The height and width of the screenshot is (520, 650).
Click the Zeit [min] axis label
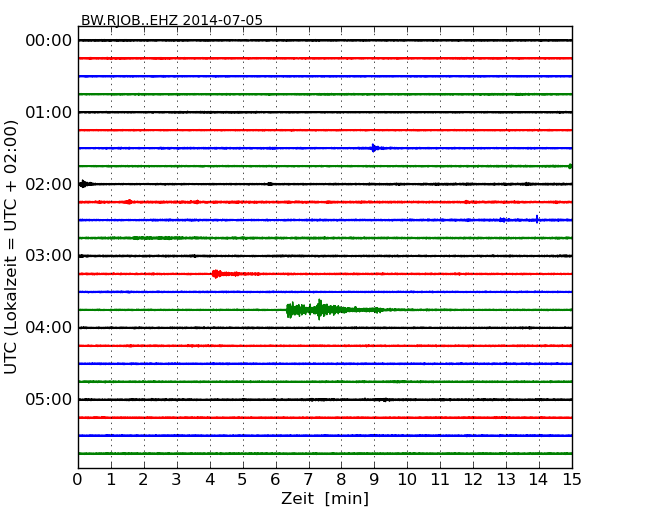pyautogui.click(x=325, y=498)
